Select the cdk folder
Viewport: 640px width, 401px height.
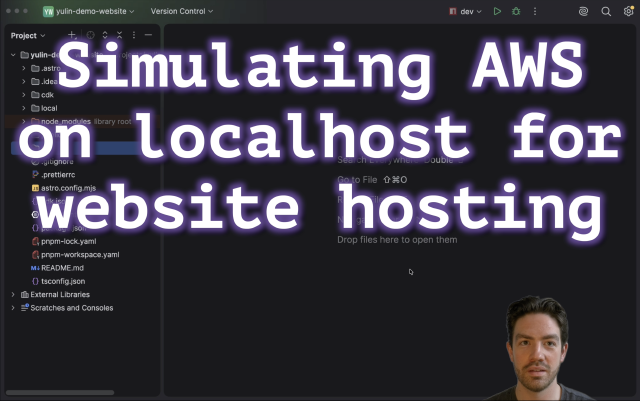pos(42,95)
